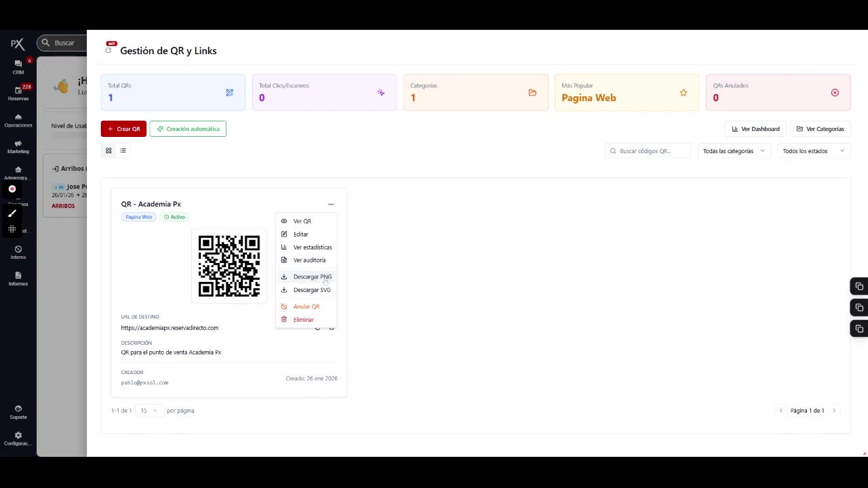Click the QR code thumbnail image
Viewport: 868px width, 488px height.
229,266
